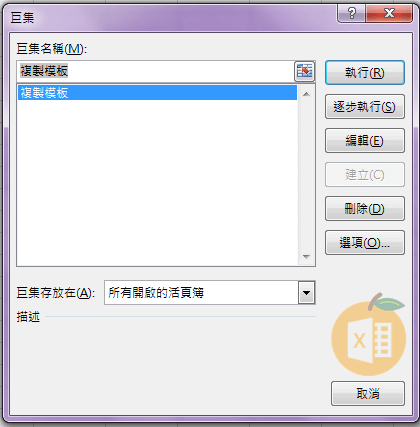Run the macro with 執行(R)
Viewport: 420px width, 427px height.
[365, 72]
